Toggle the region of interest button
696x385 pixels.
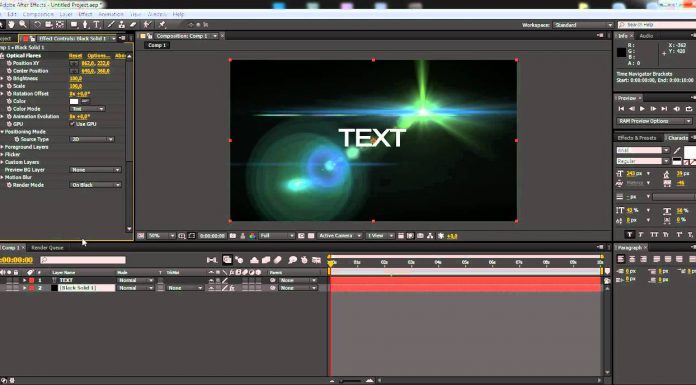[x=301, y=236]
